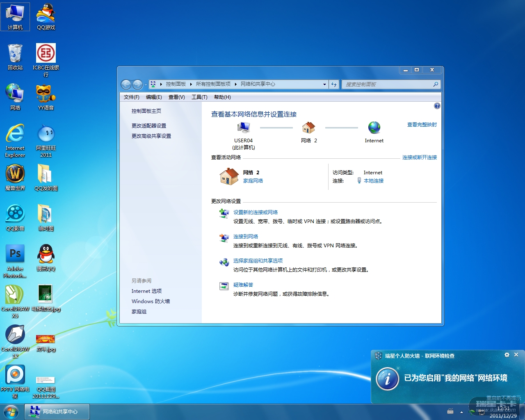Select the 电梯加宽.jpg file on the desktop
This screenshot has width=525, height=420.
coord(46,298)
